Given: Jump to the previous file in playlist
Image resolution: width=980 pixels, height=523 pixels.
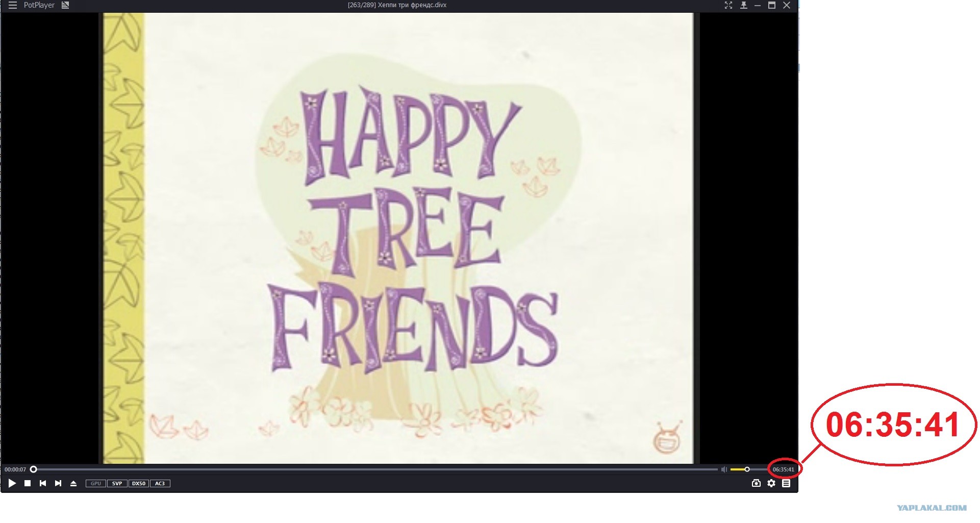Looking at the screenshot, I should click(x=43, y=483).
